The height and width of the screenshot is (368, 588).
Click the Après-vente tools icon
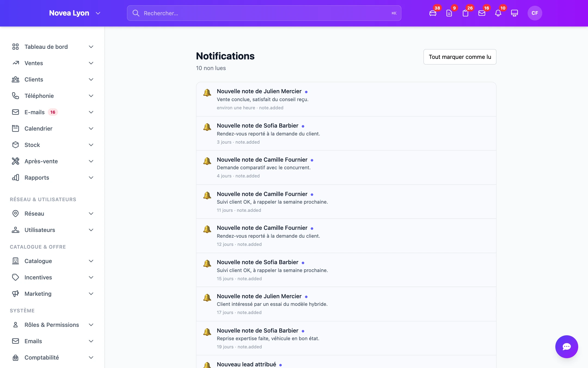[x=16, y=161]
